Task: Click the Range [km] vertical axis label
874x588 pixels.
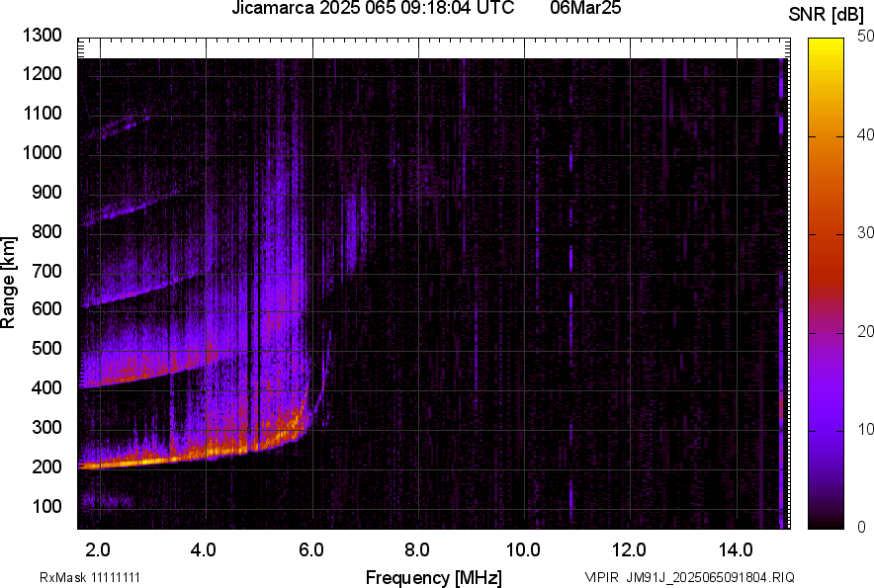Action: 10,283
